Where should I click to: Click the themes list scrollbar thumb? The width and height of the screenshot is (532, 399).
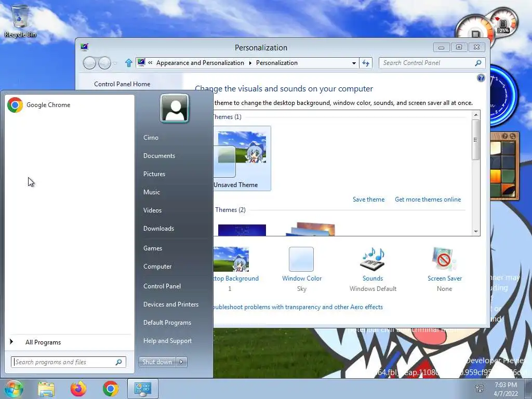(476, 139)
